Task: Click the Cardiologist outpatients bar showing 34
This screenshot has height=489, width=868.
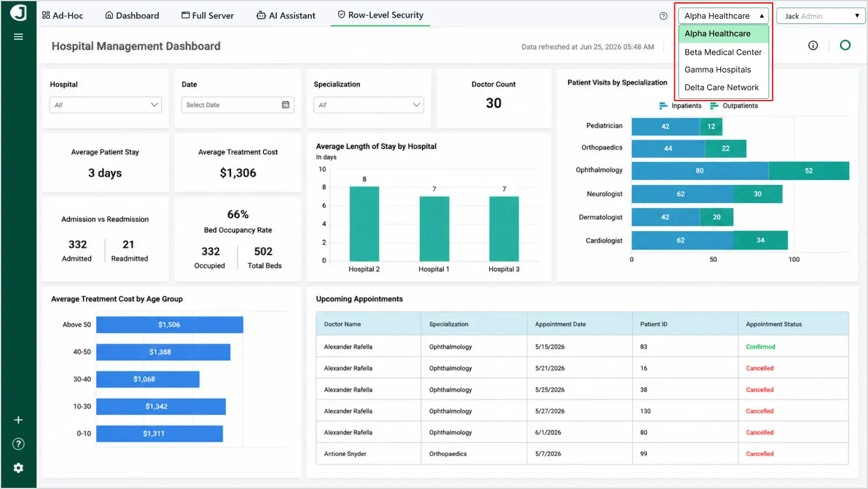Action: [x=760, y=240]
